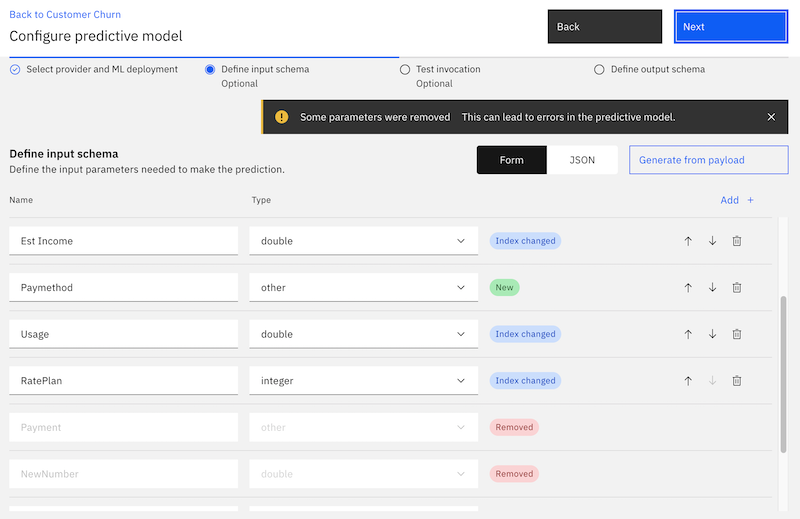Select the Test invocation step
Screen dimensions: 800x519
(441, 76)
